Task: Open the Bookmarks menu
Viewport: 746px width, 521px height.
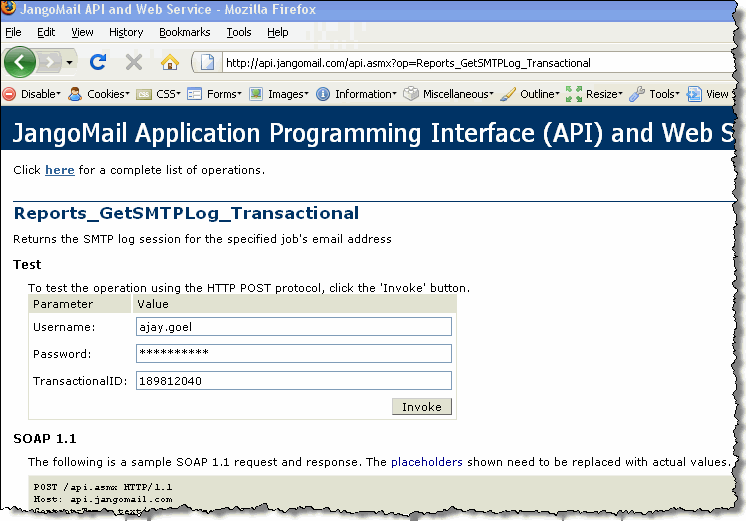Action: click(185, 32)
